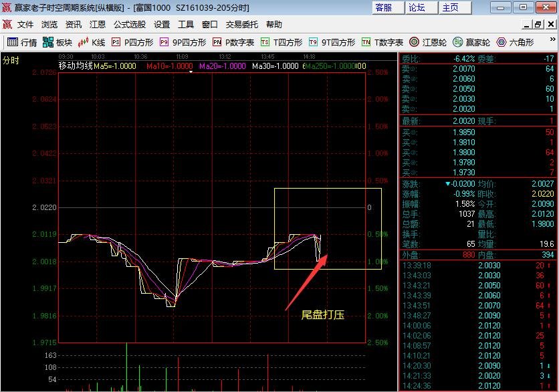559x392 pixels.
Task: Click the 1.9730 bottom buy quote row
Action: (x=477, y=173)
